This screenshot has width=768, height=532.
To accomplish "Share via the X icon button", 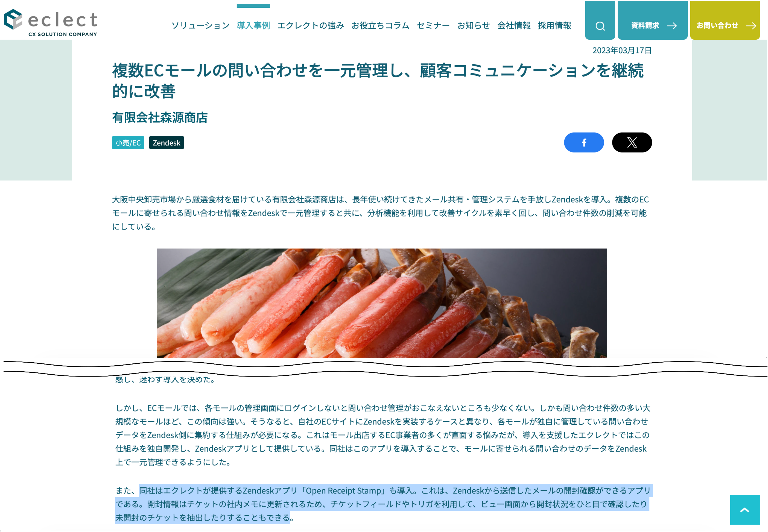I will [632, 143].
